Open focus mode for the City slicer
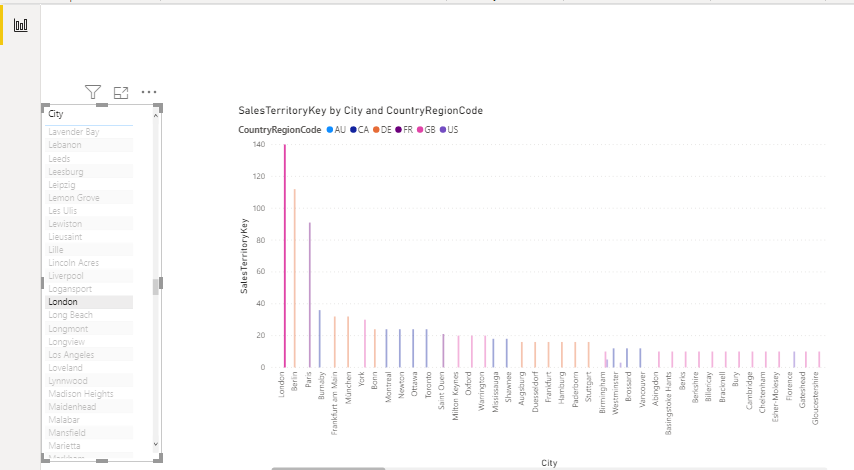This screenshot has height=470, width=854. point(121,93)
